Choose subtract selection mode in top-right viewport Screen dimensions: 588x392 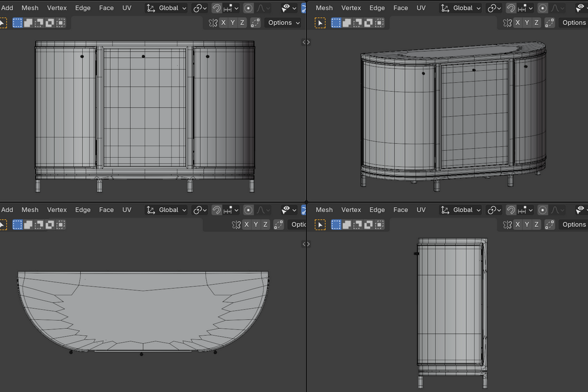coord(357,23)
